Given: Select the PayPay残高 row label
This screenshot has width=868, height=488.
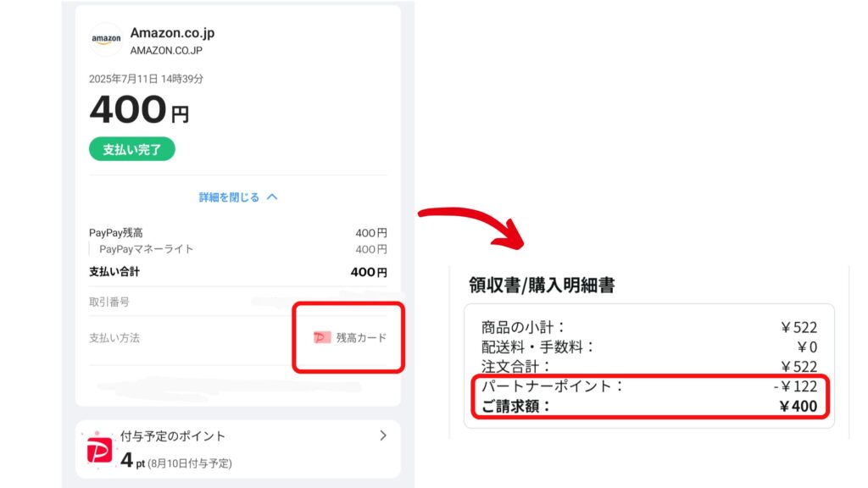Looking at the screenshot, I should coord(115,233).
